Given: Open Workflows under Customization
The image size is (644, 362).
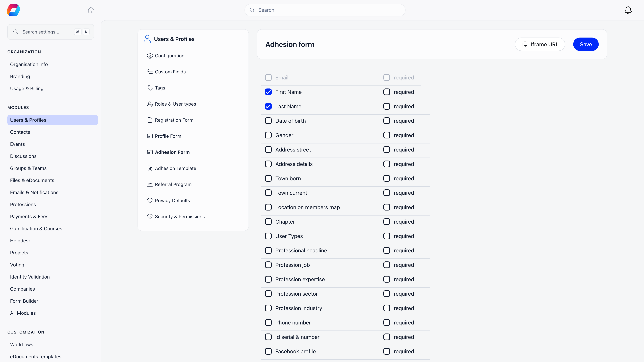Looking at the screenshot, I should pos(22,345).
